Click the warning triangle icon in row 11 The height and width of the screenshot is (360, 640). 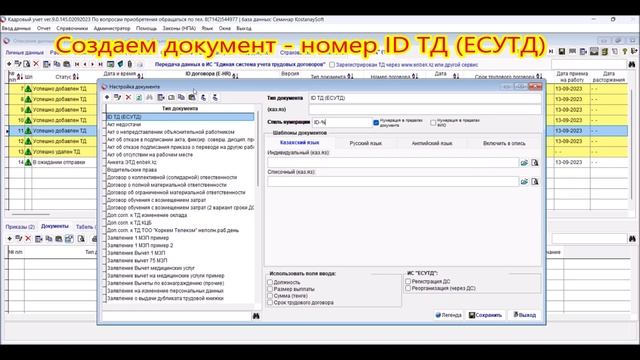pyautogui.click(x=28, y=131)
